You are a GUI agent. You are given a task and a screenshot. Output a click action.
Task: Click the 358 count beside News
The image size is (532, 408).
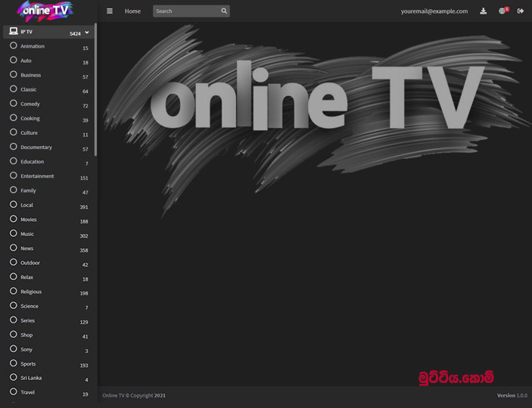(84, 250)
